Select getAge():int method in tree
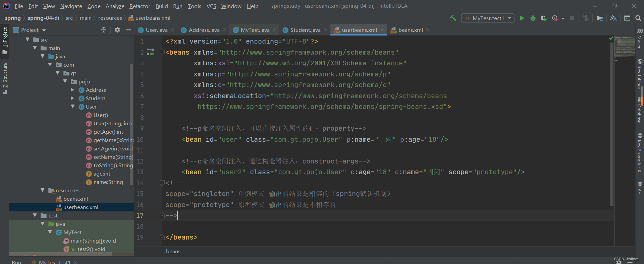The image size is (644, 264). 108,132
